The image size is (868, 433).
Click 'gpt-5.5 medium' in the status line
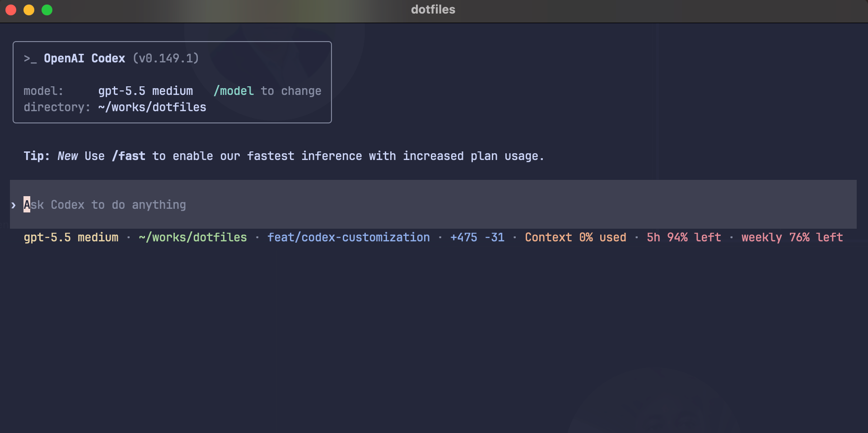point(71,237)
